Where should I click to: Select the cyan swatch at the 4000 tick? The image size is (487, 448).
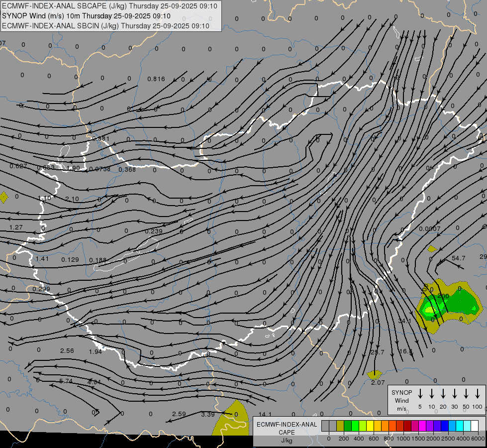tap(459, 426)
